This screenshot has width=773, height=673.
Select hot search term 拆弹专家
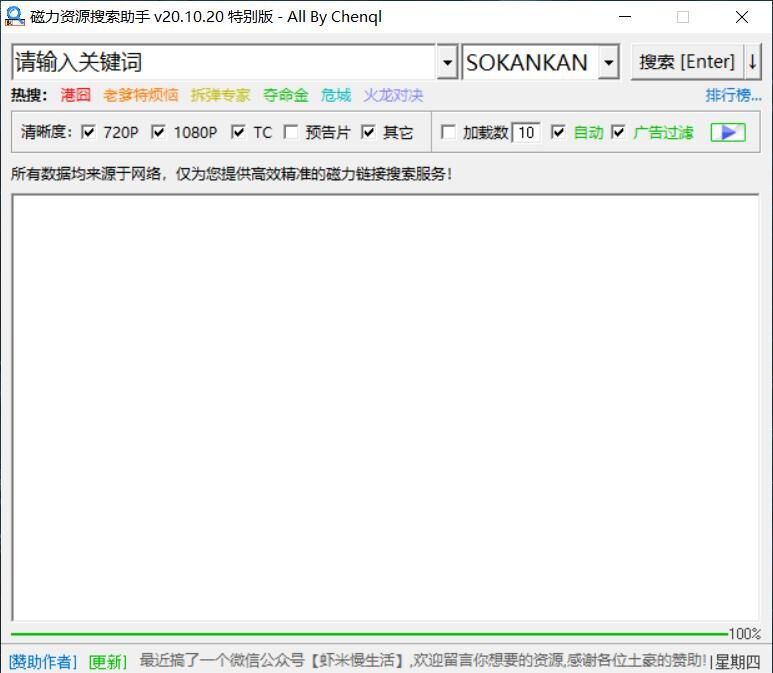point(220,95)
